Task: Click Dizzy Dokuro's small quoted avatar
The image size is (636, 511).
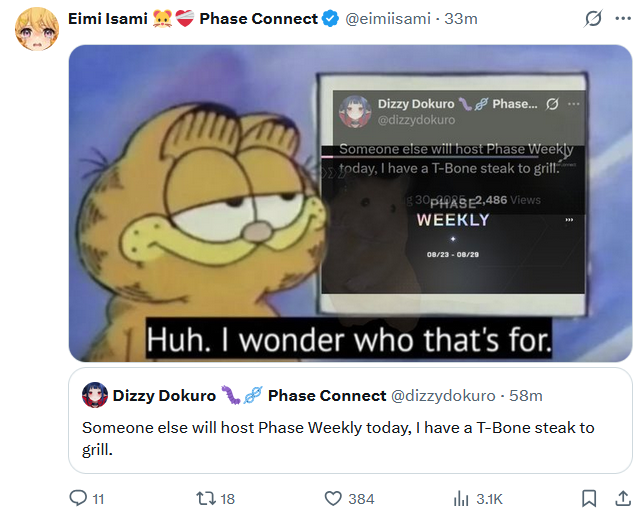Action: [x=95, y=395]
